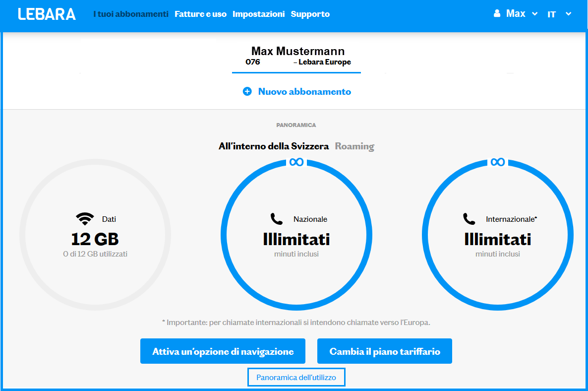Click the '– Lebara Europe' plan label
The height and width of the screenshot is (391, 588).
point(322,62)
